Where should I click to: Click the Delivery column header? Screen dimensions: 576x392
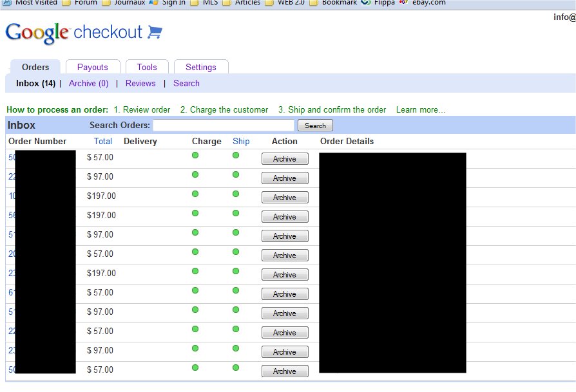(140, 142)
